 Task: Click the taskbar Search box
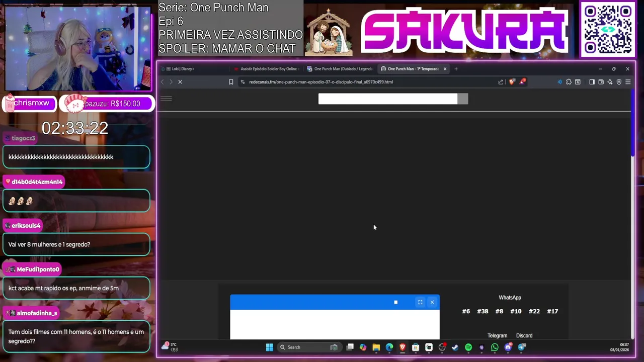309,347
